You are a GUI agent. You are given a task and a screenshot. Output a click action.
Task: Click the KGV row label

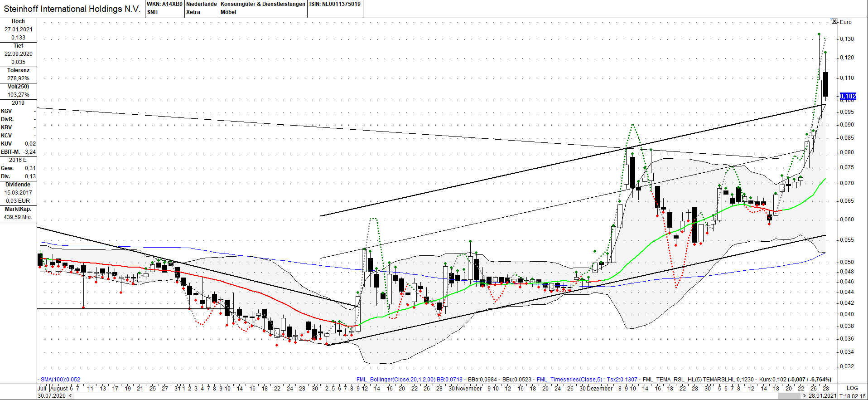[6, 111]
